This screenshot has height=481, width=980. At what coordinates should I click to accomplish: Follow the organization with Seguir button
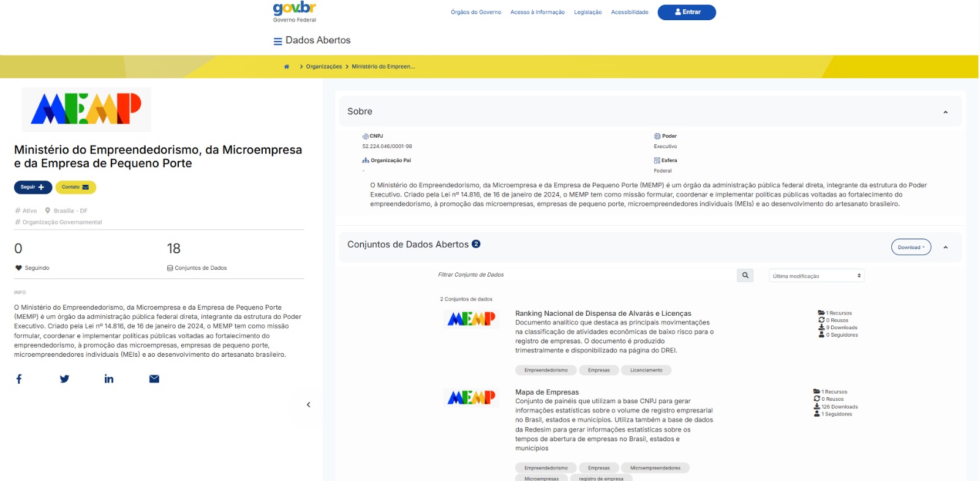33,187
